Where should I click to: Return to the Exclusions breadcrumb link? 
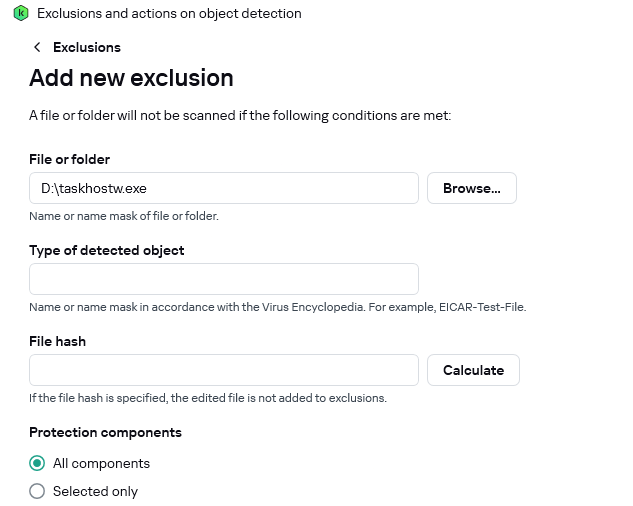[87, 47]
